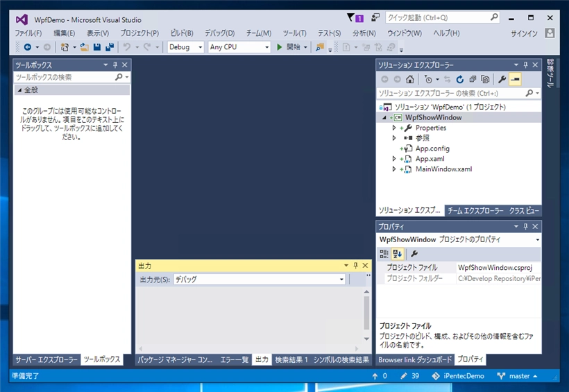Click the Refresh icon in Solution Explorer

tap(460, 79)
